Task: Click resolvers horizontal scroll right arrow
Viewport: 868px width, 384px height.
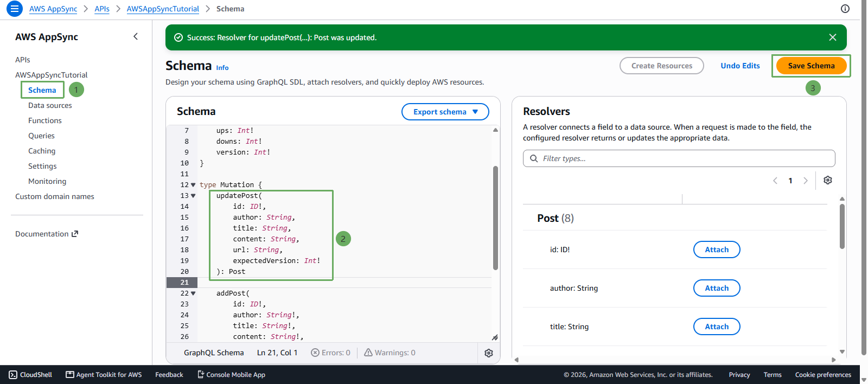Action: (834, 360)
